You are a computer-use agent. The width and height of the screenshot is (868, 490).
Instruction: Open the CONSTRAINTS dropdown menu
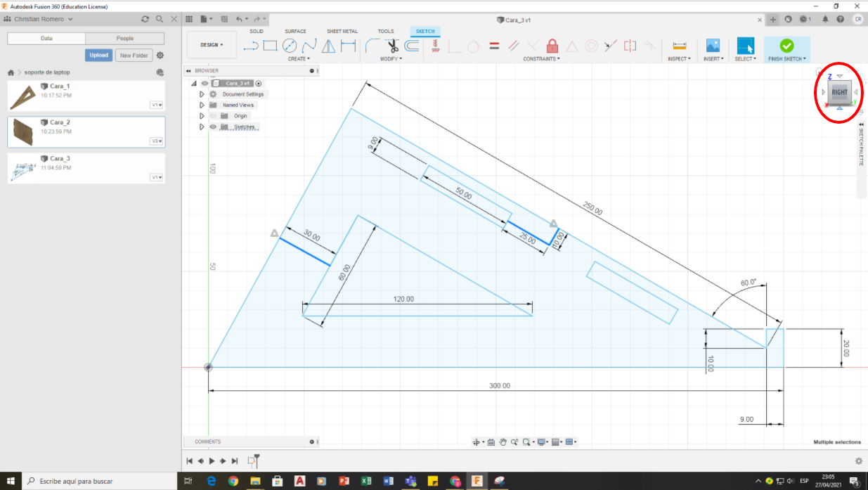click(542, 59)
